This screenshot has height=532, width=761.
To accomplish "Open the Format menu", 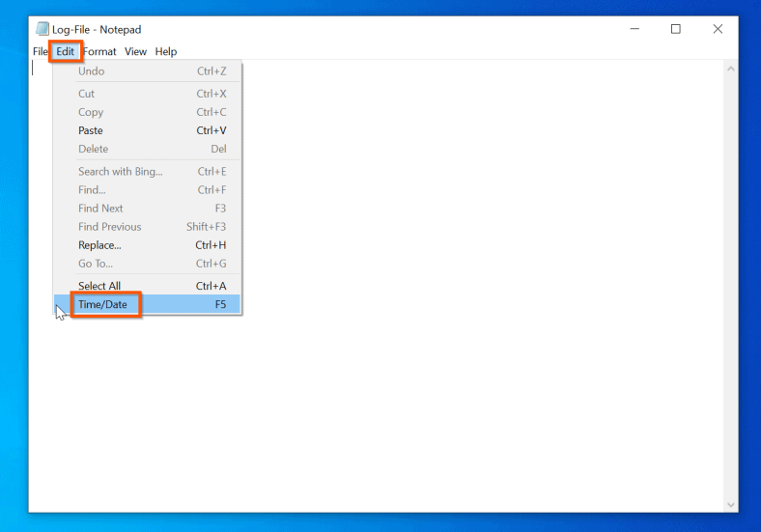I will click(99, 51).
